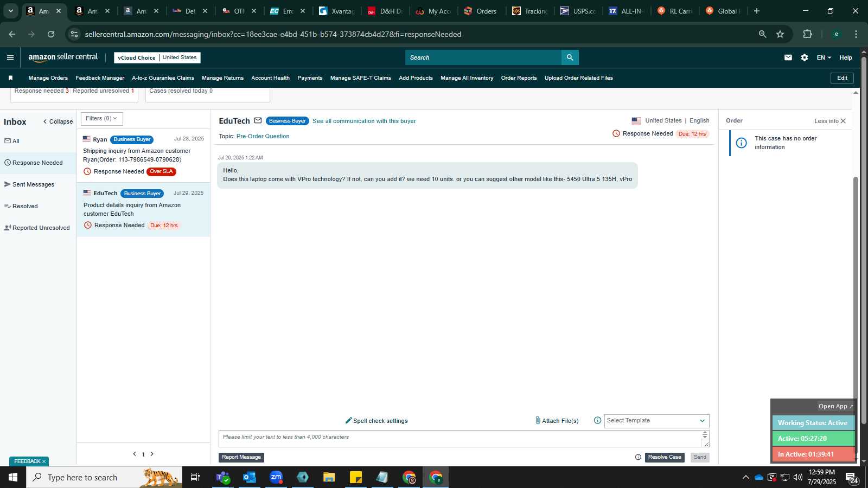Screen dimensions: 868x488
Task: Click the search magnifier button
Action: pos(570,57)
